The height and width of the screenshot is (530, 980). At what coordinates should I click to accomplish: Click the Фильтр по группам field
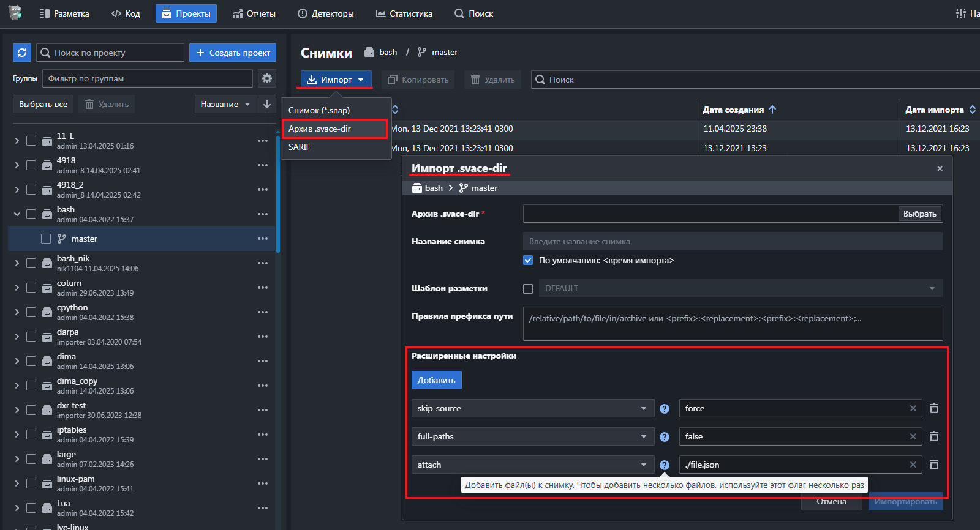(x=148, y=78)
